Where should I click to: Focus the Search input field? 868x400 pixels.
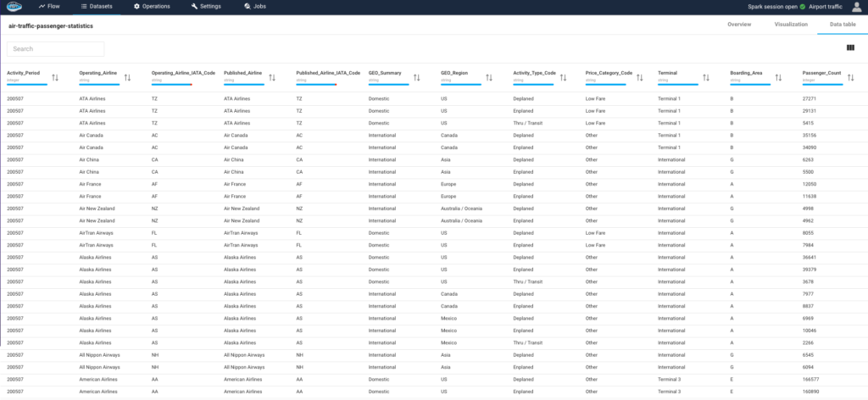coord(55,48)
